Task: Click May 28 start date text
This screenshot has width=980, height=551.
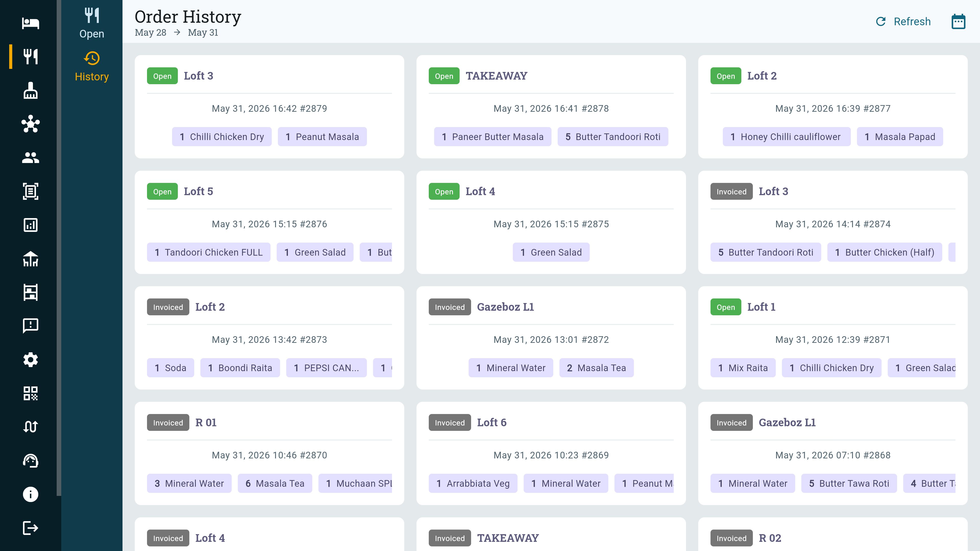Action: [x=150, y=33]
